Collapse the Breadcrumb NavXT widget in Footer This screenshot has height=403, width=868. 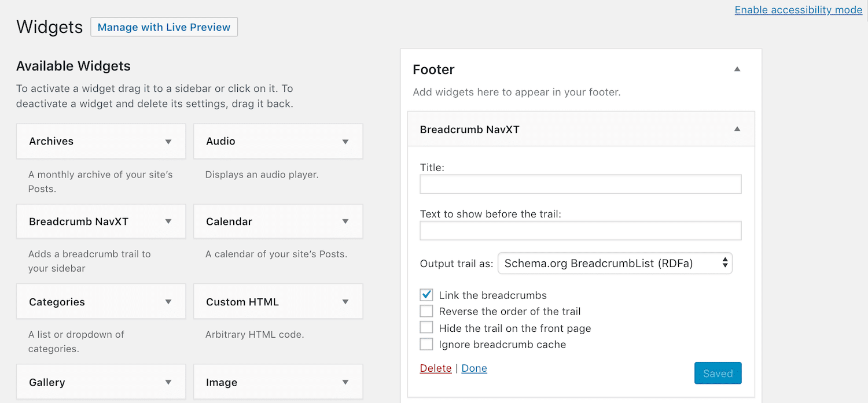pos(737,129)
